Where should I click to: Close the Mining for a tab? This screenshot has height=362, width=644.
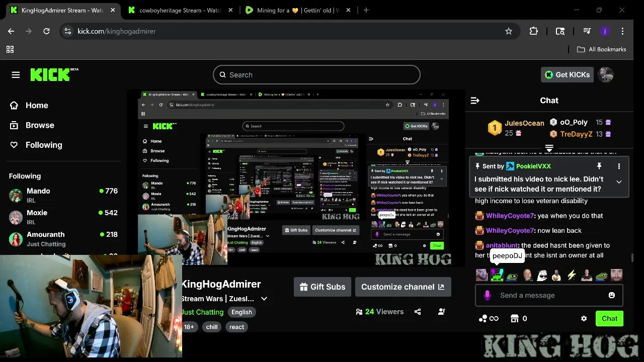347,10
